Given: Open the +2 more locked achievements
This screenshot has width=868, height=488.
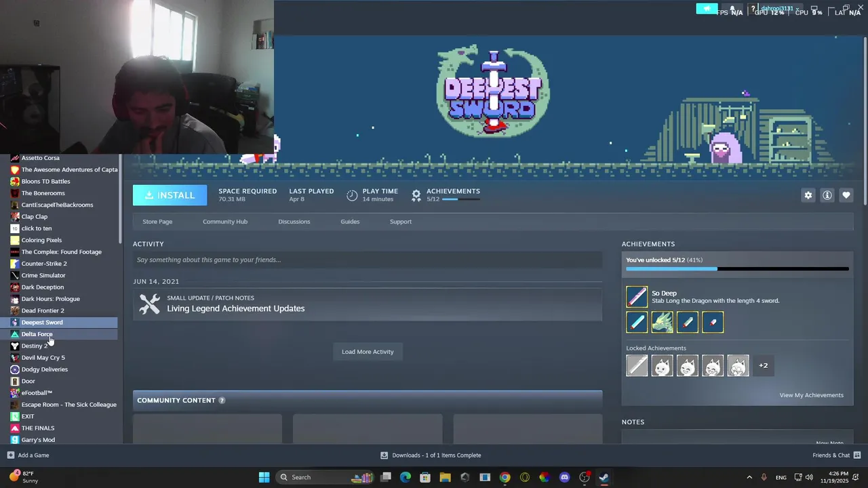Looking at the screenshot, I should pos(763,366).
